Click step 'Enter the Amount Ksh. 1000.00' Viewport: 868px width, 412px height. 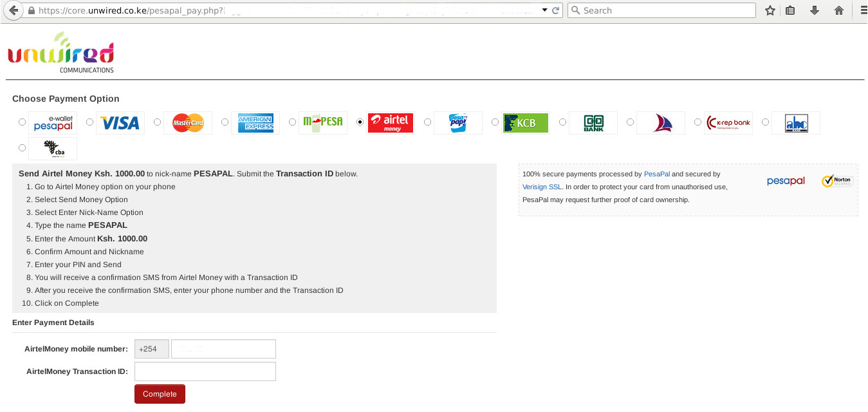coord(91,238)
